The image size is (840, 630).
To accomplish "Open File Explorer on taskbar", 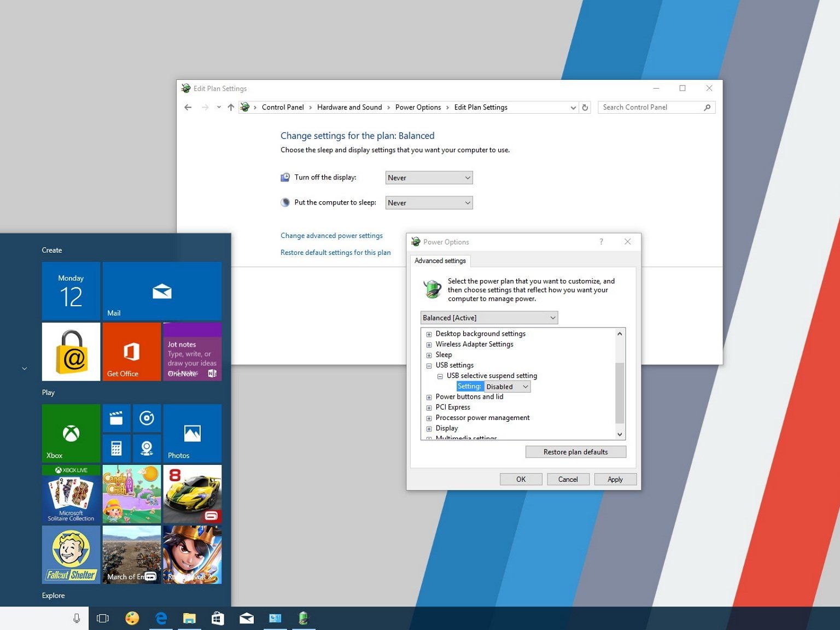I will pos(189,618).
